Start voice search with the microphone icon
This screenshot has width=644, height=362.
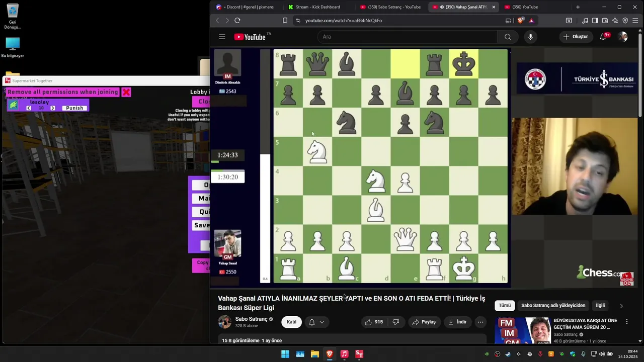pos(530,37)
